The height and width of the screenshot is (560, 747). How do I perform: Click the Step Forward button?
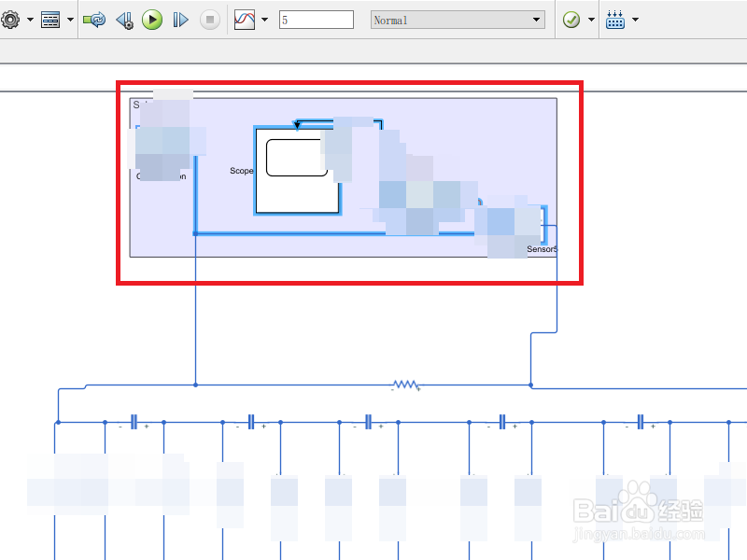(x=180, y=20)
